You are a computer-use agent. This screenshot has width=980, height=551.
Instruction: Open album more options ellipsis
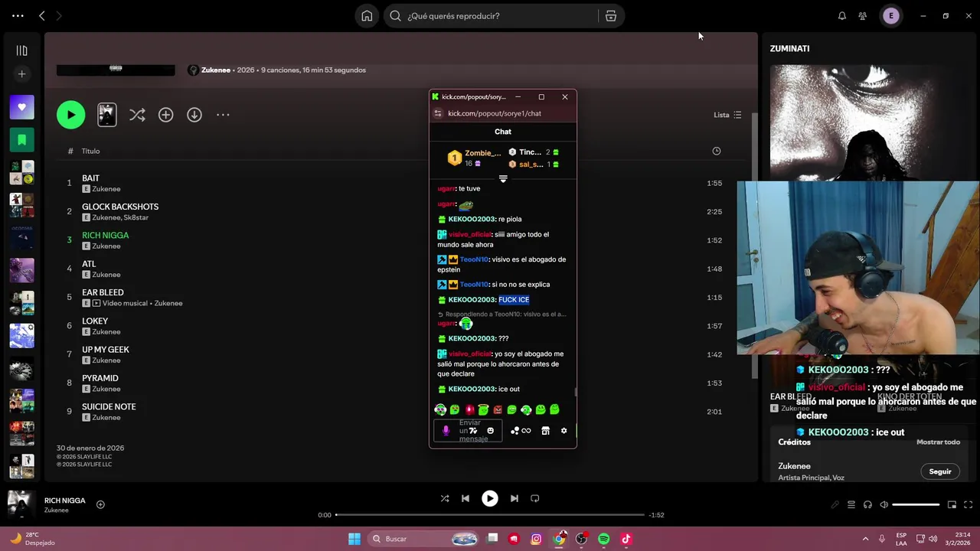223,115
